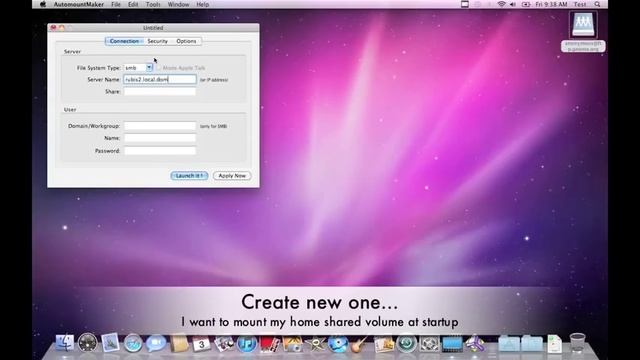Focus the user Name input field
Screen dimensions: 640x360
(160, 138)
